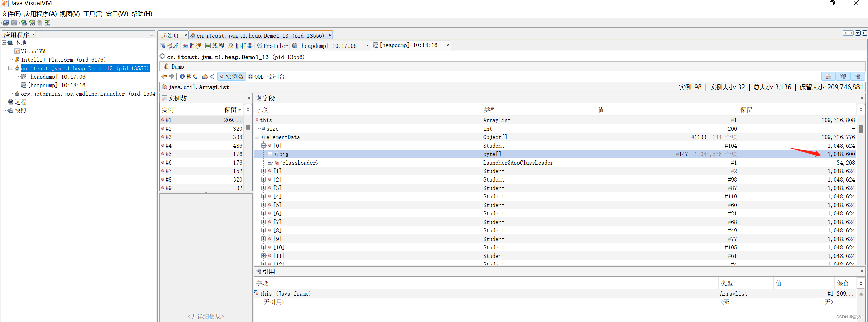The height and width of the screenshot is (322, 868).
Task: Switch to the Sampler tab
Action: click(x=241, y=46)
